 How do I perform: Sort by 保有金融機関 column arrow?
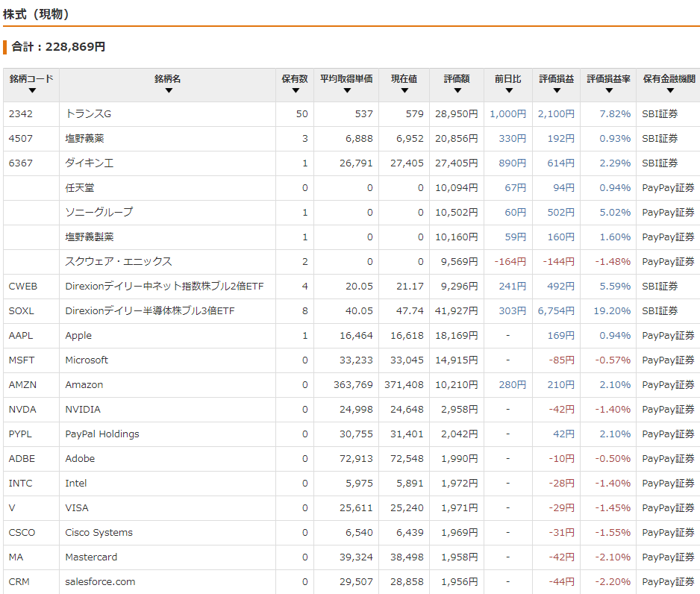(x=669, y=90)
